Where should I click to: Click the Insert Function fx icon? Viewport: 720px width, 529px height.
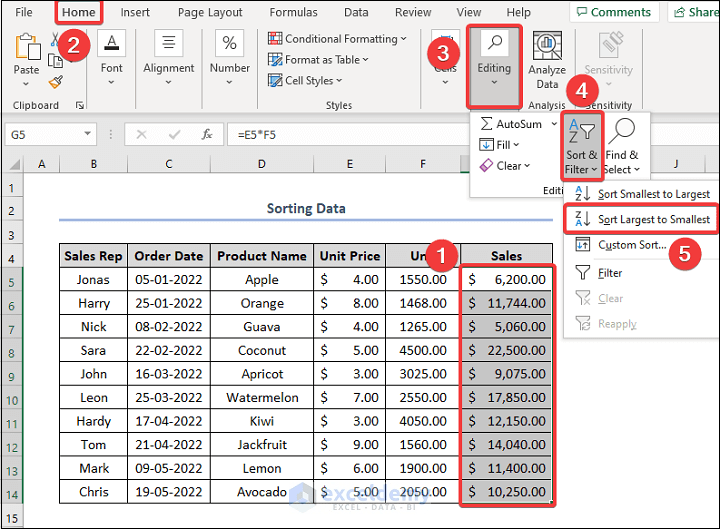[x=207, y=135]
